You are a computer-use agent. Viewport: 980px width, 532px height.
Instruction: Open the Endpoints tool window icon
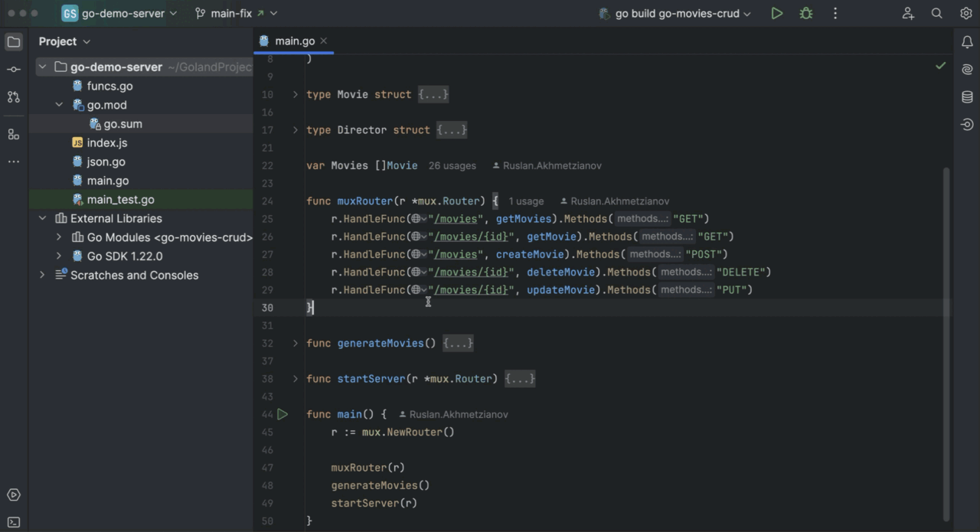pos(967,124)
